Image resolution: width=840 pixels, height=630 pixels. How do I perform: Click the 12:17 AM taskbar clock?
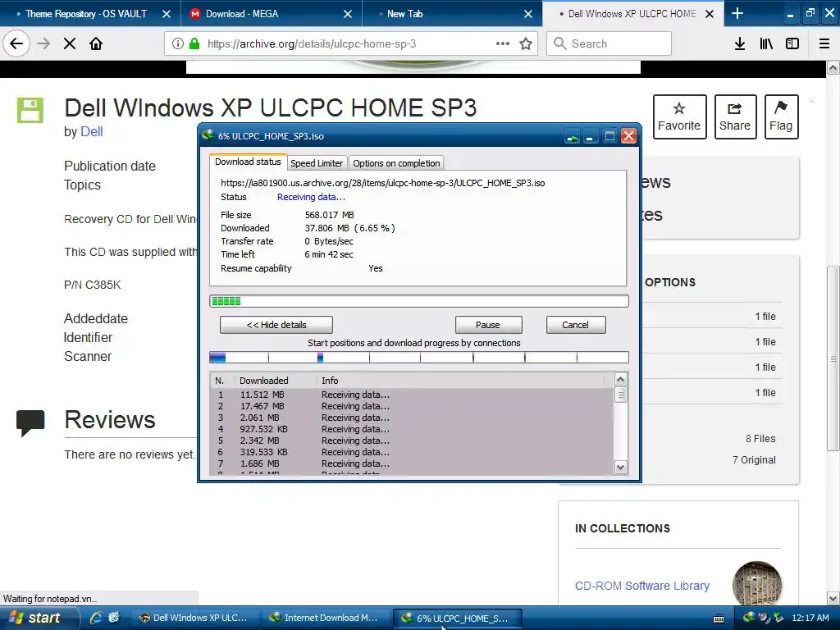810,618
